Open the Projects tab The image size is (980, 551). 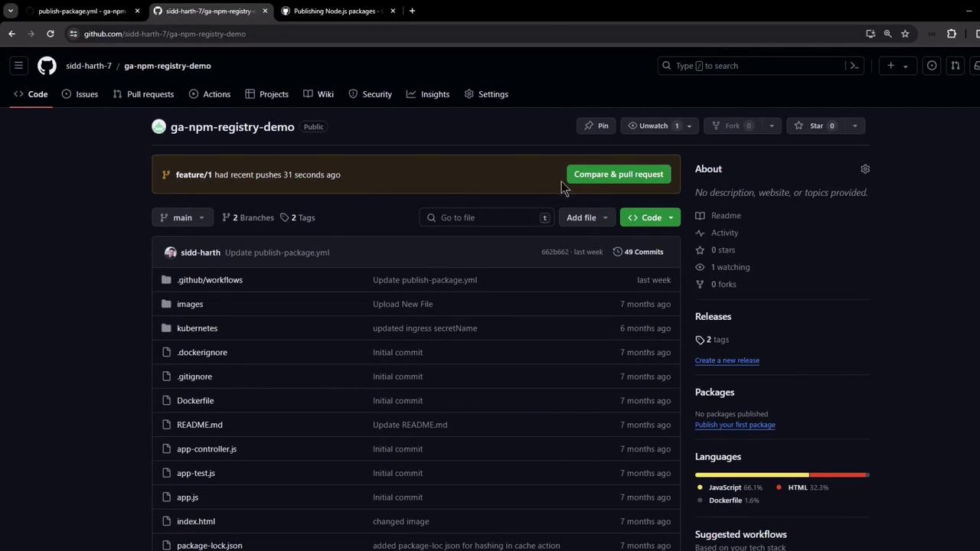[x=266, y=94]
